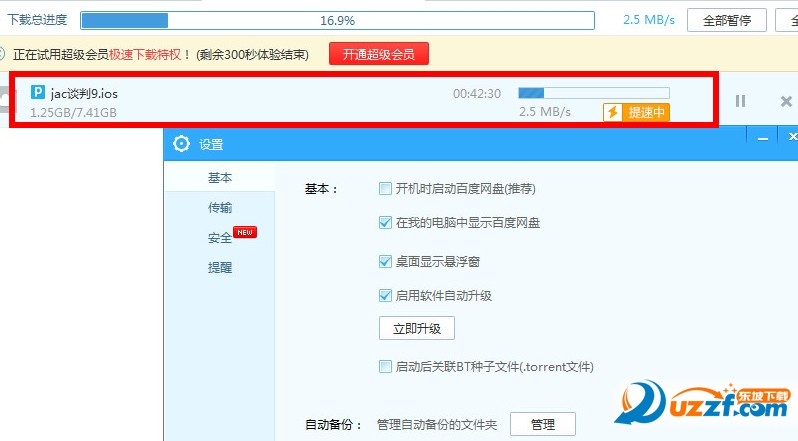
Task: Pause the jac谈判9.ios download
Action: pyautogui.click(x=740, y=101)
